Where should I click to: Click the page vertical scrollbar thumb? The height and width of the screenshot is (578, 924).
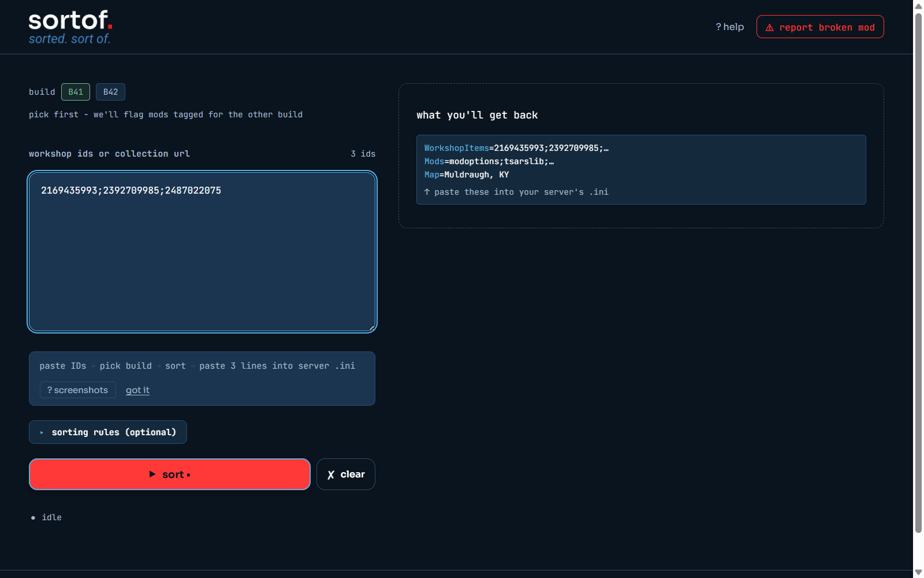tap(918, 273)
